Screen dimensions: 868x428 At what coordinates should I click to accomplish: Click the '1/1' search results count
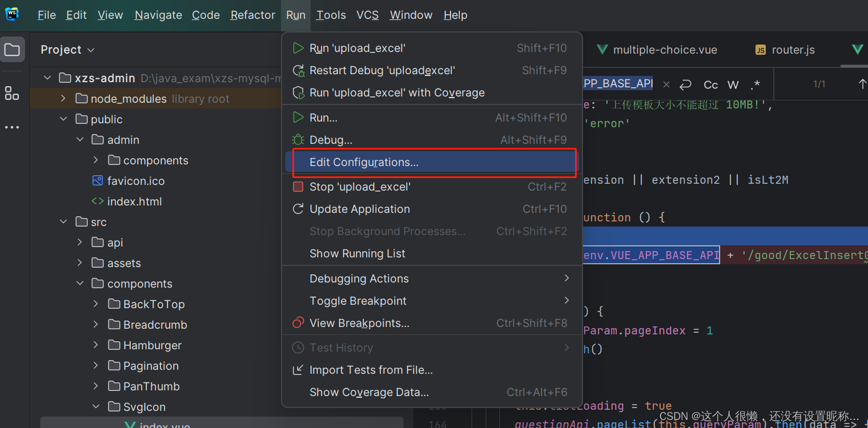pyautogui.click(x=819, y=84)
